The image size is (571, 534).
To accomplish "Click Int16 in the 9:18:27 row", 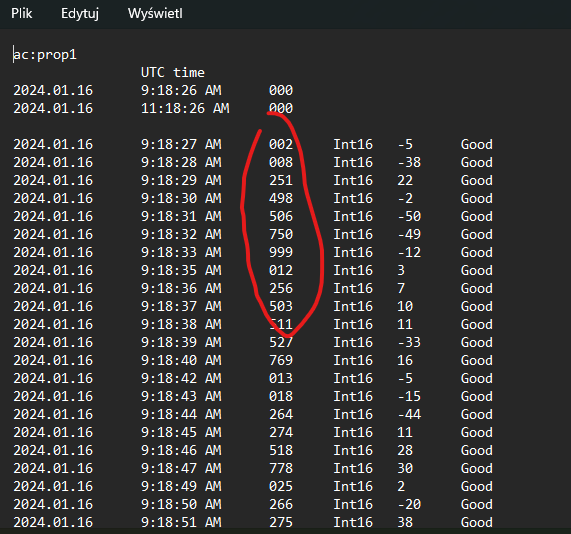I will 353,145.
